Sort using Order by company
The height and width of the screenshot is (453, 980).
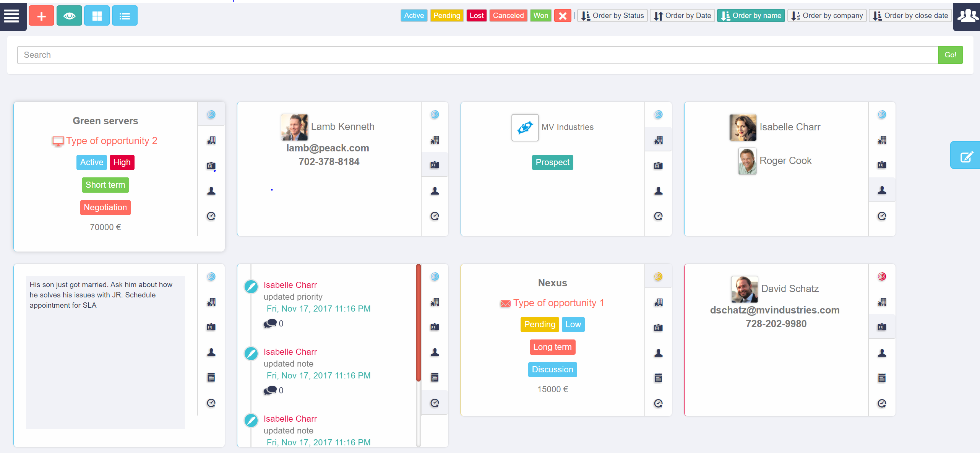827,16
